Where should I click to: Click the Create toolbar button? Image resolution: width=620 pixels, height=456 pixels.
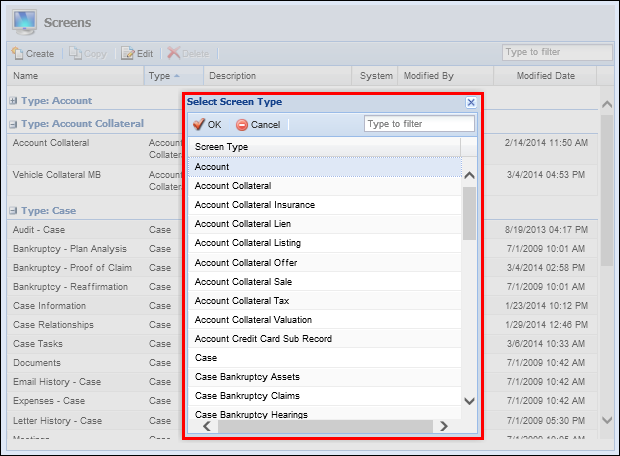[33, 53]
